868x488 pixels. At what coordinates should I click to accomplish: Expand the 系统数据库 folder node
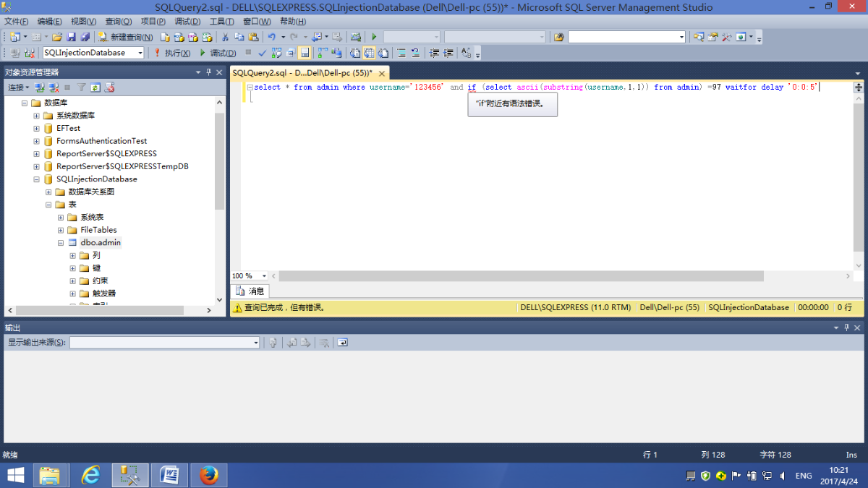pyautogui.click(x=36, y=116)
